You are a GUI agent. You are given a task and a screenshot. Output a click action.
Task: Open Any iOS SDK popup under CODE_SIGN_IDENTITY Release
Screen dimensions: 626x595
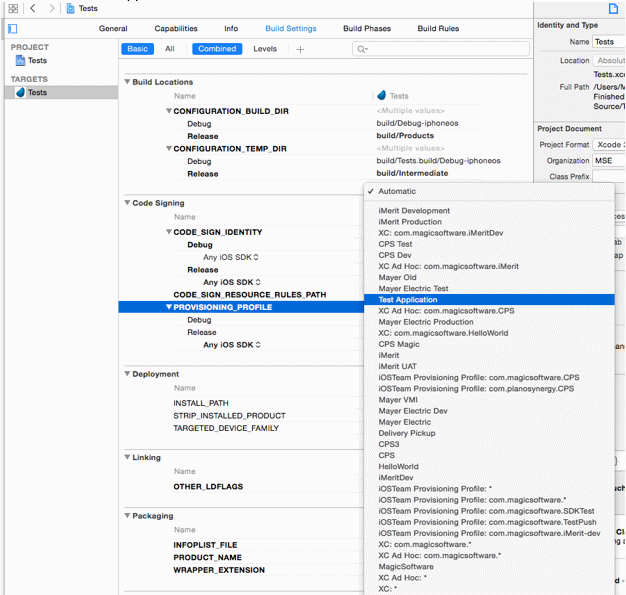coord(232,282)
